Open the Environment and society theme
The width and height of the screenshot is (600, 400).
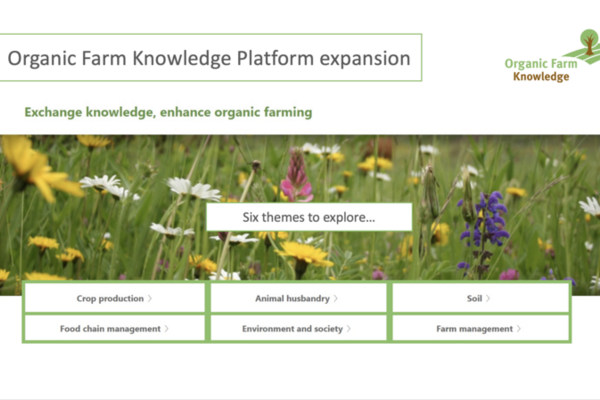click(298, 328)
